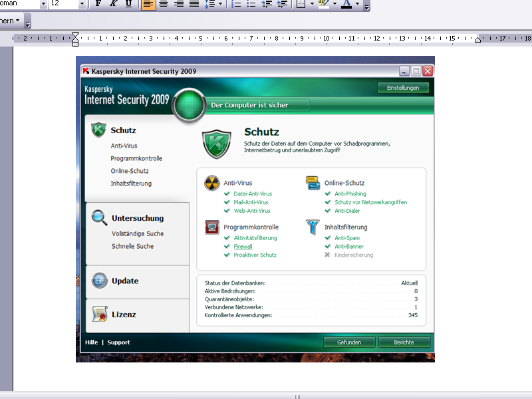Start Vollständige Suche

[x=138, y=234]
